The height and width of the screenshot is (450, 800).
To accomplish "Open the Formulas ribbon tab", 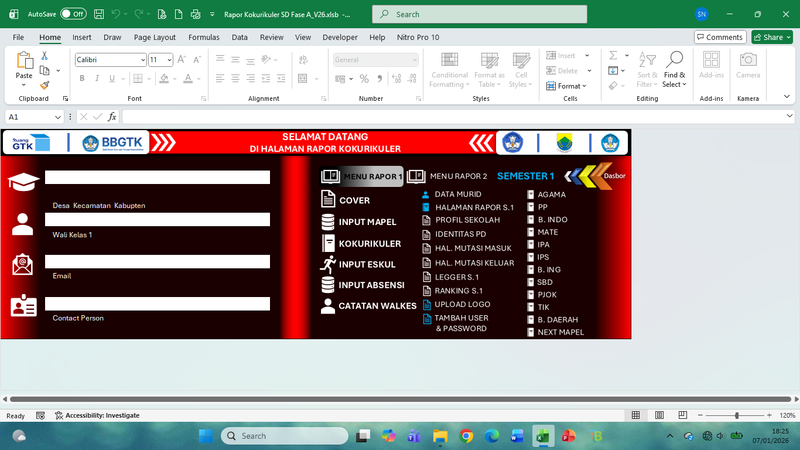I will pos(203,37).
